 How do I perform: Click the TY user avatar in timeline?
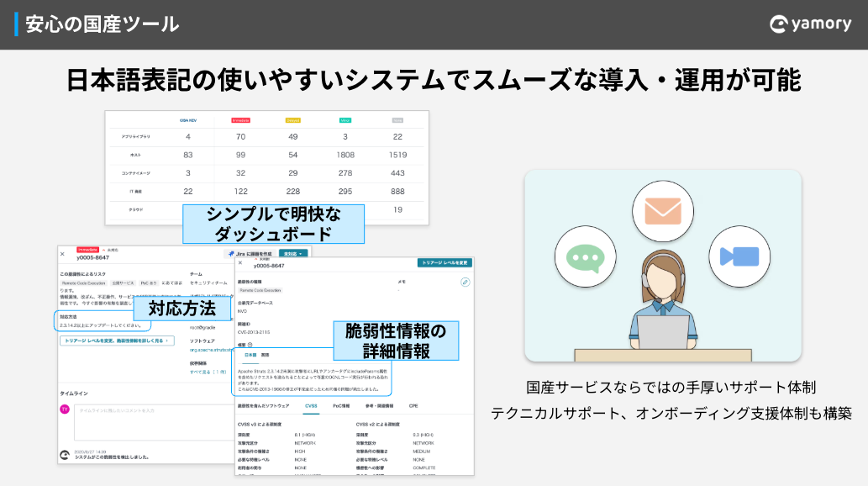tap(65, 409)
